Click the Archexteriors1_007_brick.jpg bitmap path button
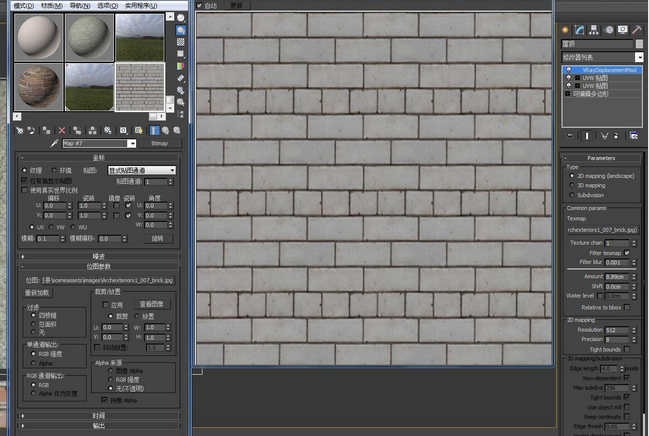Viewport: 649px width, 436px height. [x=108, y=280]
